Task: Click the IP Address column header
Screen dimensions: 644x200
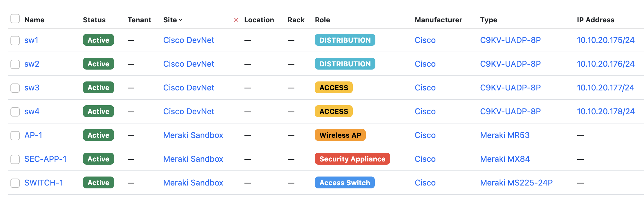Action: pos(595,20)
